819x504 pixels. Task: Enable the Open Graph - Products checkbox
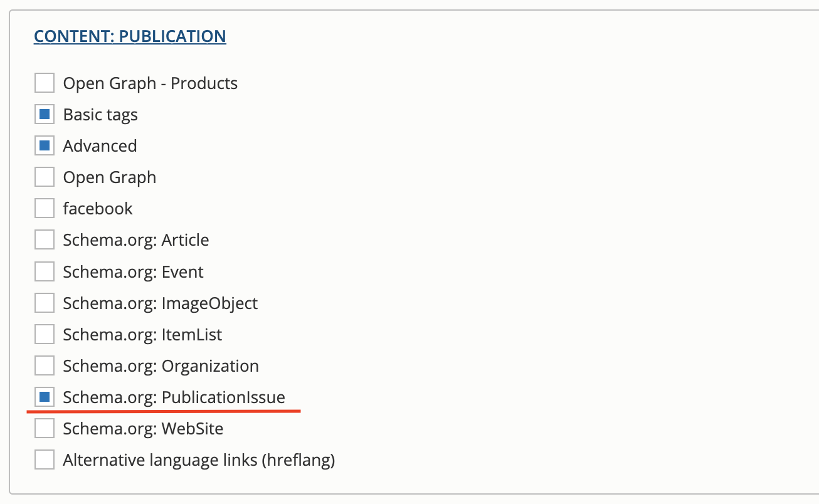[x=44, y=82]
